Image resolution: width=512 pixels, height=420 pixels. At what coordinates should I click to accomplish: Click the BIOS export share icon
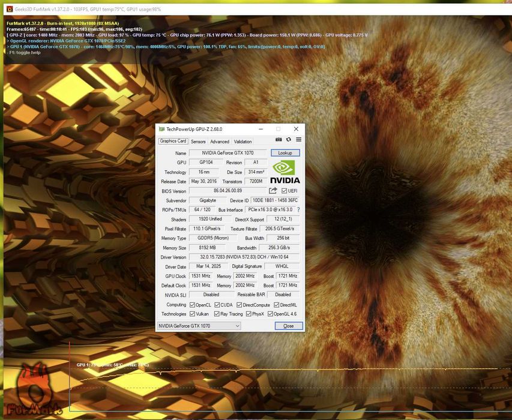coord(273,190)
